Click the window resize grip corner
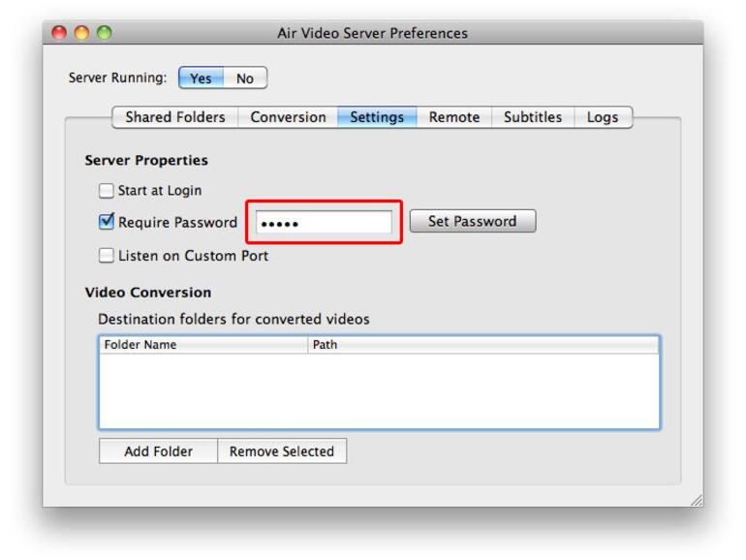 pyautogui.click(x=696, y=500)
